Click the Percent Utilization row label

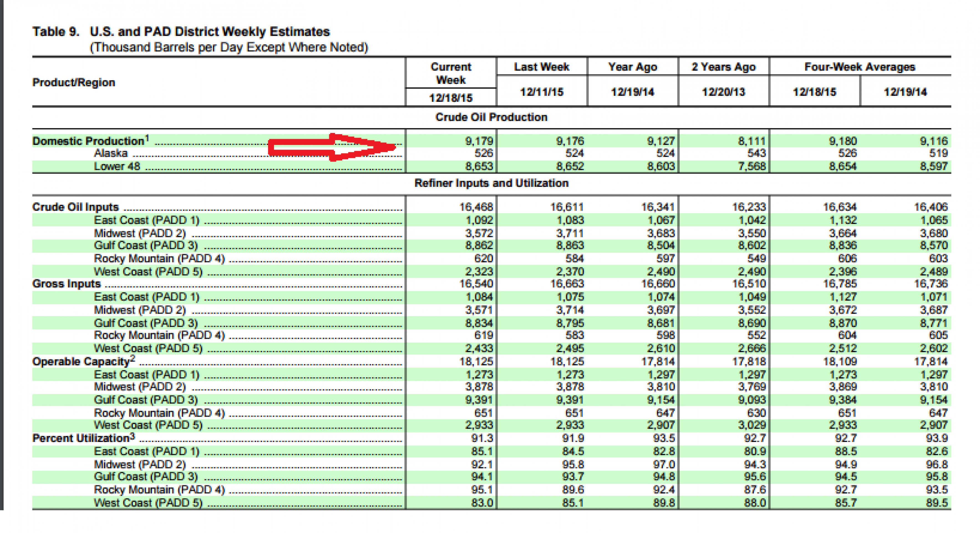click(x=81, y=439)
